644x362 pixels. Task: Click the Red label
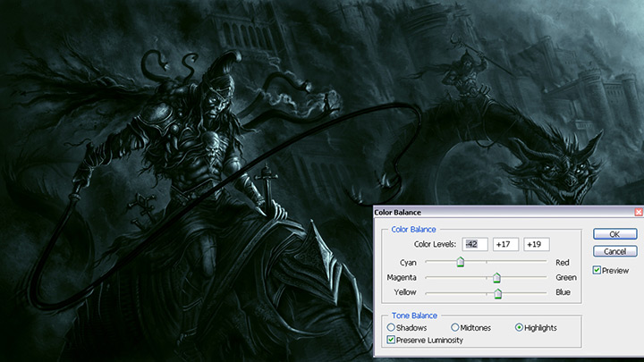(x=563, y=262)
